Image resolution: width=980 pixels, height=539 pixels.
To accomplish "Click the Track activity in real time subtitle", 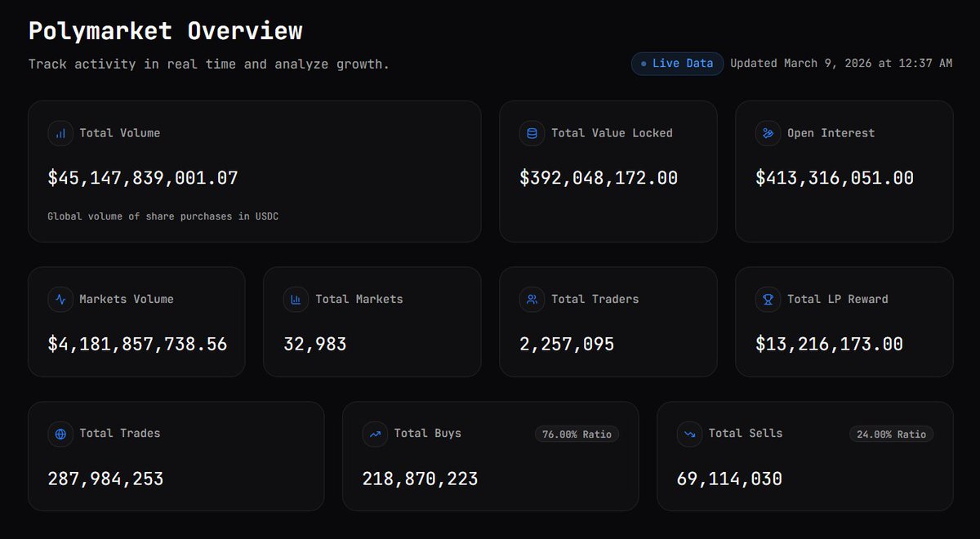I will [209, 64].
